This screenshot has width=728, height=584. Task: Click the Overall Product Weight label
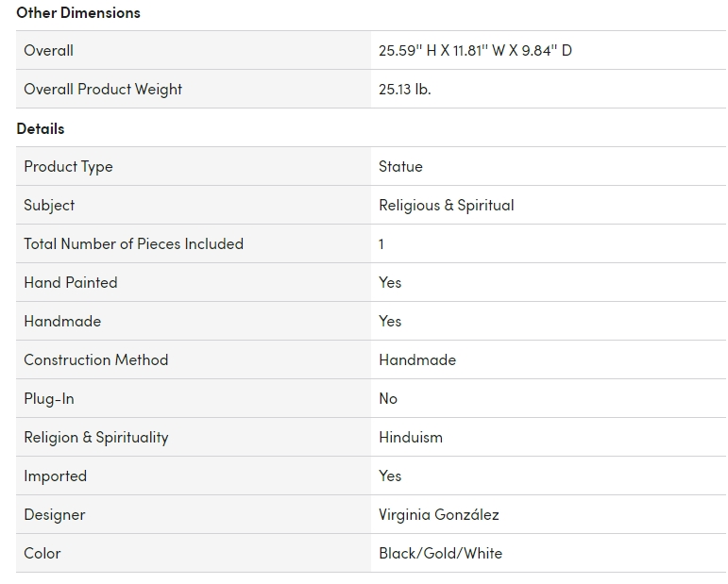tap(103, 89)
